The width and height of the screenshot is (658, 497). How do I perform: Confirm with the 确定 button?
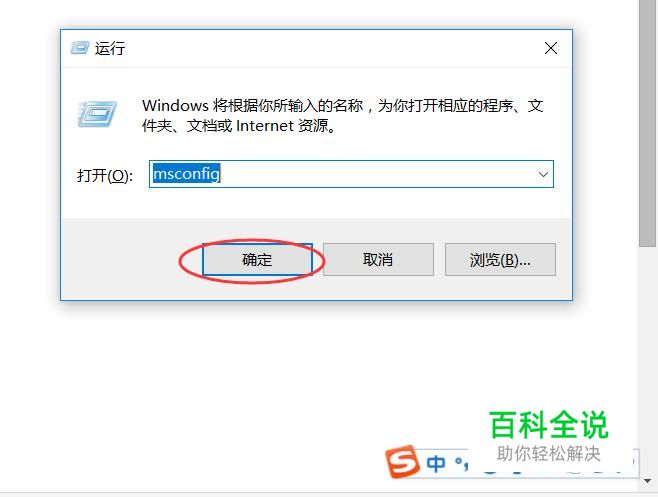(257, 259)
